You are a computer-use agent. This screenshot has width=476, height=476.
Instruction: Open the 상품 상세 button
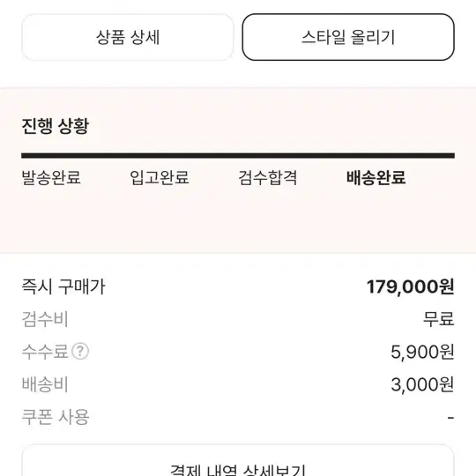coord(128,37)
